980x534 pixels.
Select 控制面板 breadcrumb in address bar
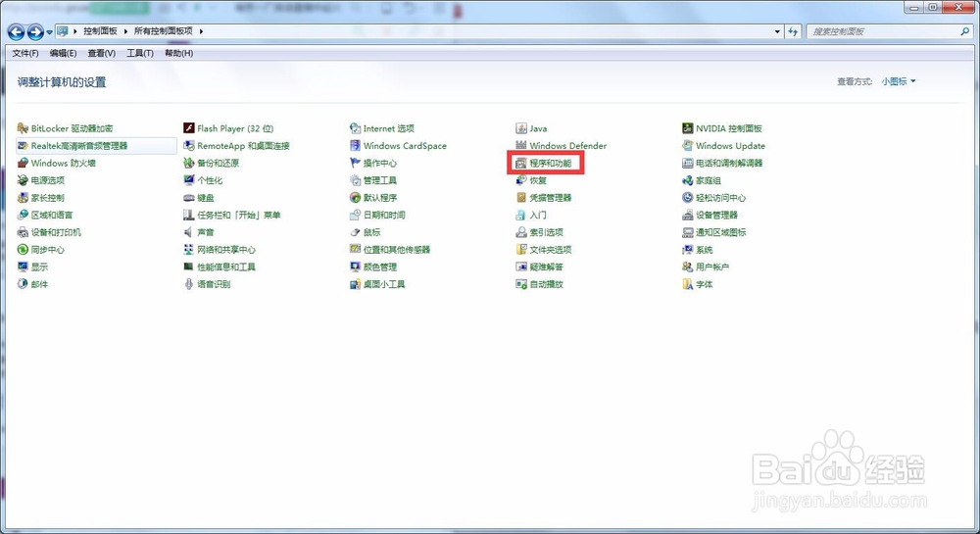101,30
